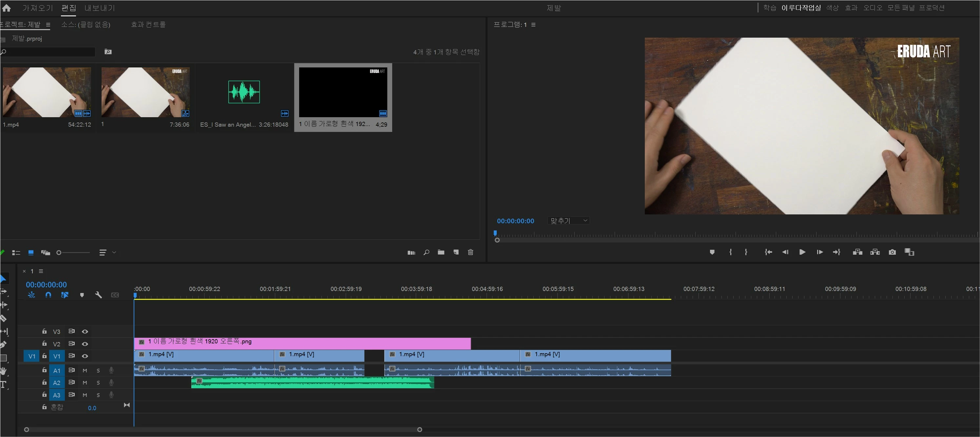The height and width of the screenshot is (437, 980).
Task: Select the Razor tool in toolbar
Action: pos(3,319)
